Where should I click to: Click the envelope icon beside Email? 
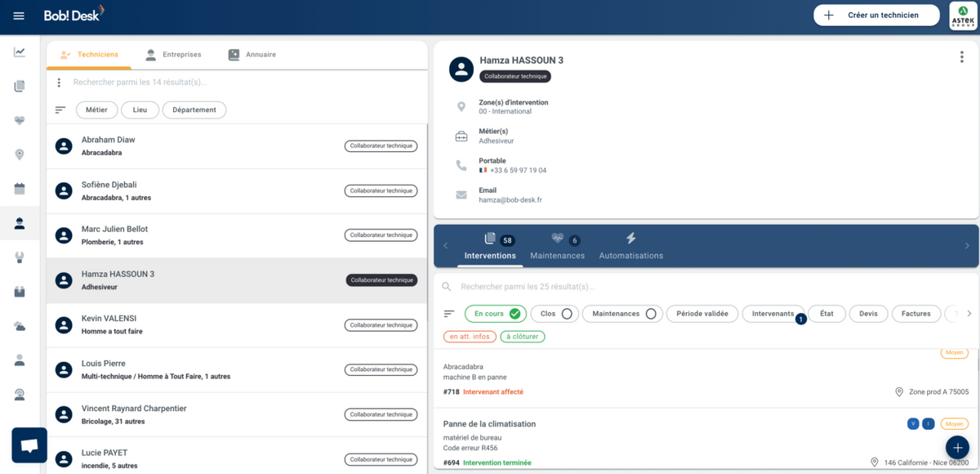coord(461,195)
